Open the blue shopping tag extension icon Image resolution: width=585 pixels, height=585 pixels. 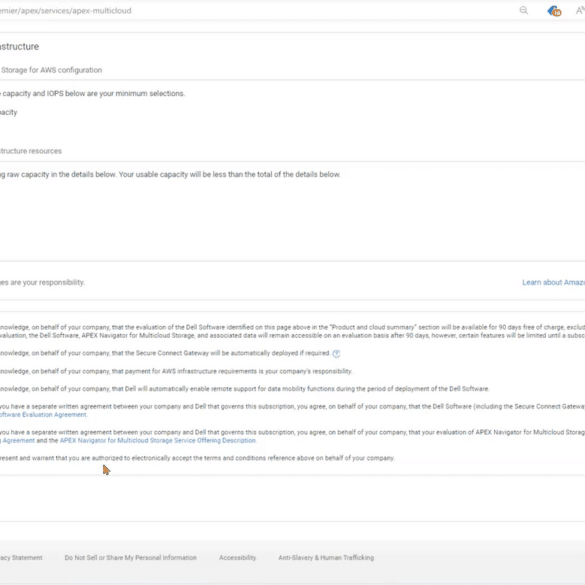click(554, 11)
